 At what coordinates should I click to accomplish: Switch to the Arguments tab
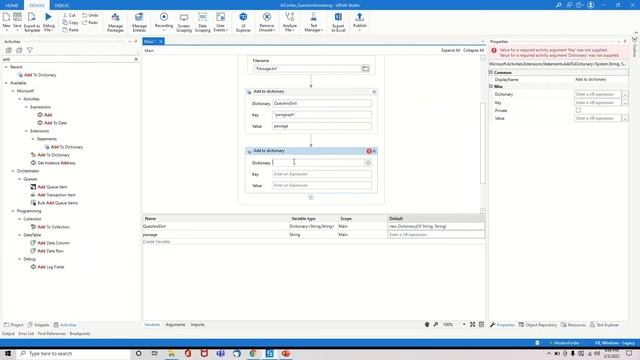pyautogui.click(x=175, y=324)
